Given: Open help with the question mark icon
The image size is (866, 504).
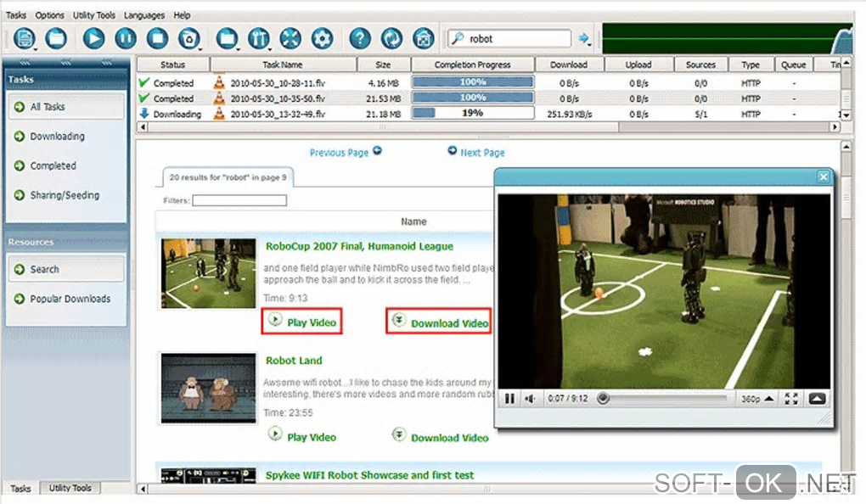Looking at the screenshot, I should pyautogui.click(x=359, y=38).
